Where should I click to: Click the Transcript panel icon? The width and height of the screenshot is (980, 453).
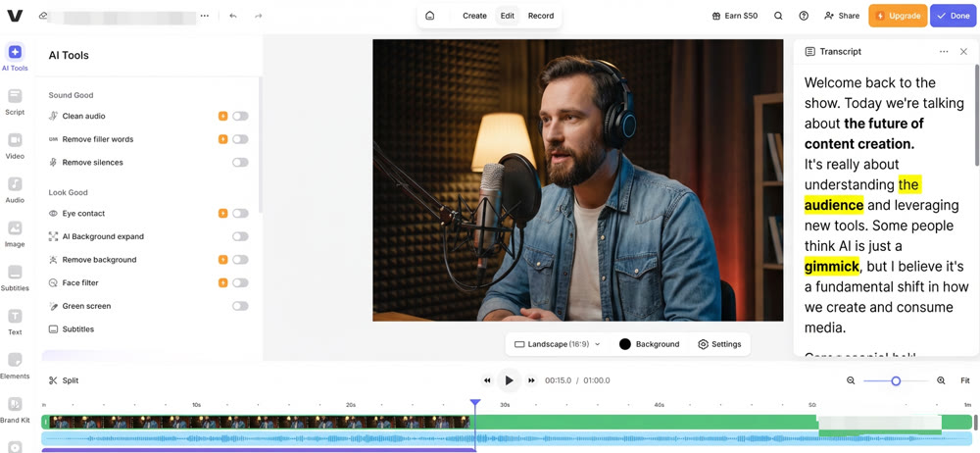pos(810,51)
